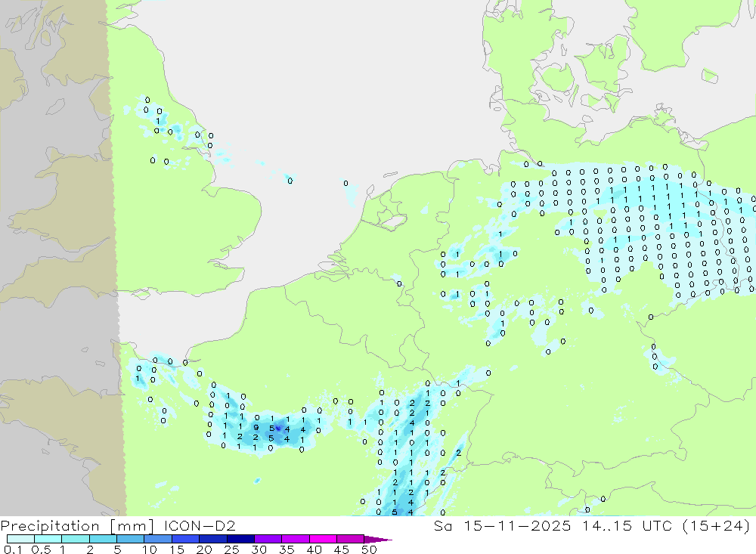Click the '20' legend scale label
Image resolution: width=756 pixels, height=554 pixels.
coord(204,549)
